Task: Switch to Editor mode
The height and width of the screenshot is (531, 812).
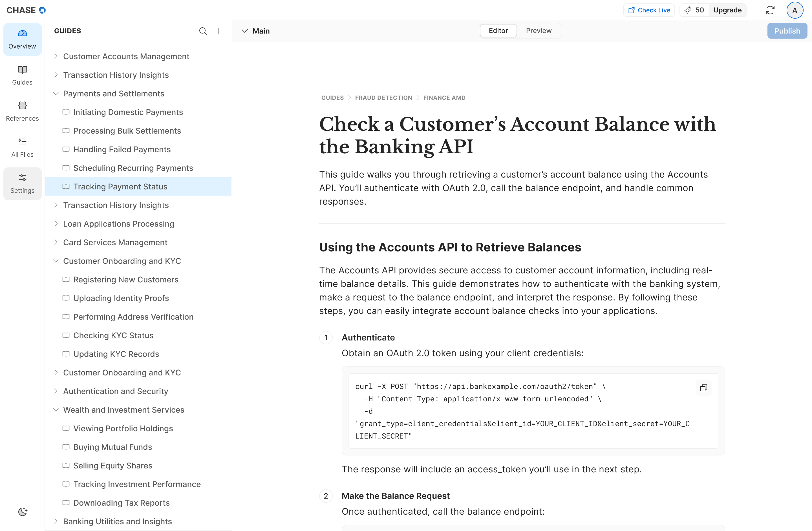Action: pos(498,31)
